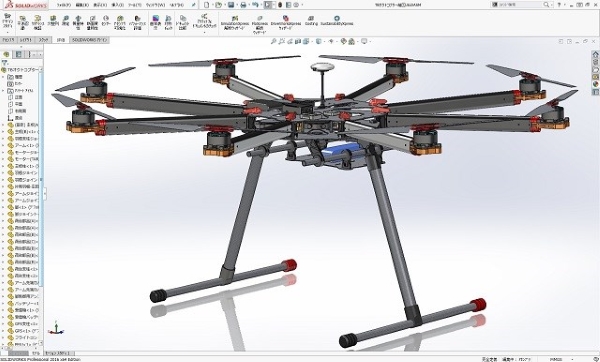Open the display style dropdown in the view toolbar
600x362 pixels.
pos(319,41)
